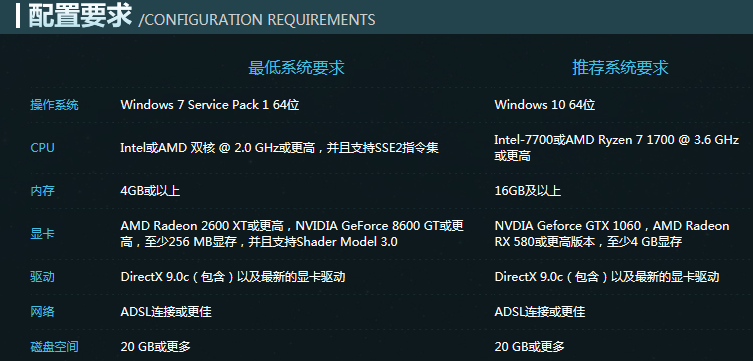
Task: Click the 驱动 row label
Action: click(x=42, y=277)
